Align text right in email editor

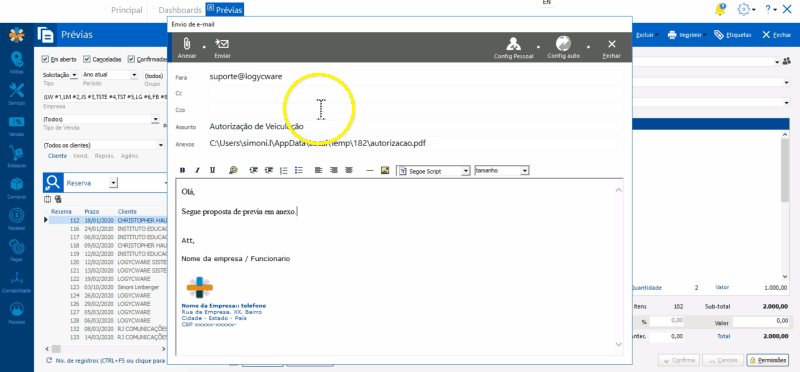pos(334,170)
